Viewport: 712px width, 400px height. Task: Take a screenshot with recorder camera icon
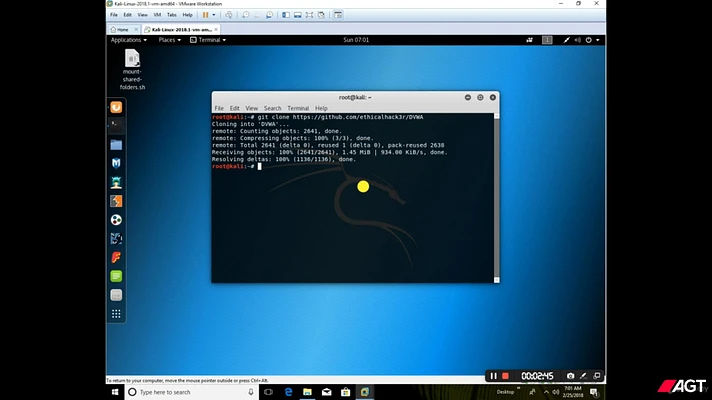coord(570,376)
